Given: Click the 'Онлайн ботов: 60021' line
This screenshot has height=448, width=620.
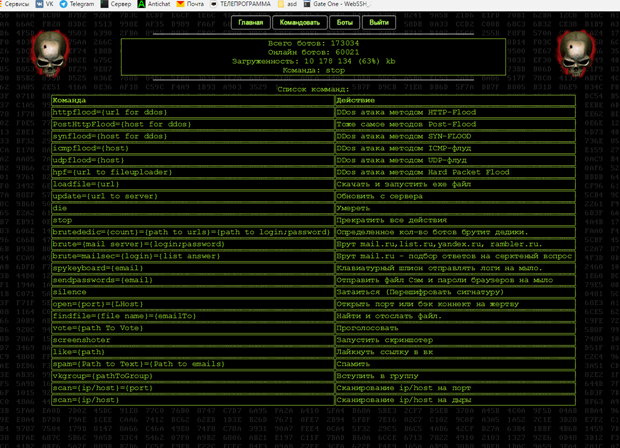Looking at the screenshot, I should pos(313,52).
